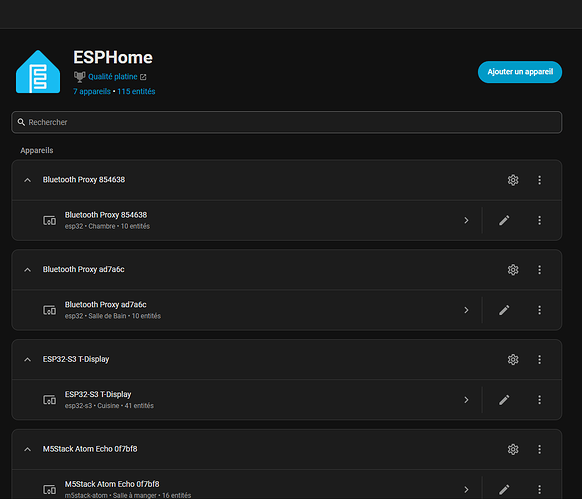Click chevron arrow on Bluetooth Proxy 854638 device
The height and width of the screenshot is (499, 582).
[466, 221]
